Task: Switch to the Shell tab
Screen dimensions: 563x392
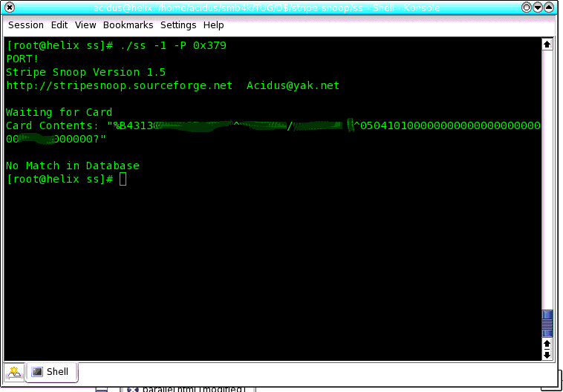Action: (x=51, y=371)
